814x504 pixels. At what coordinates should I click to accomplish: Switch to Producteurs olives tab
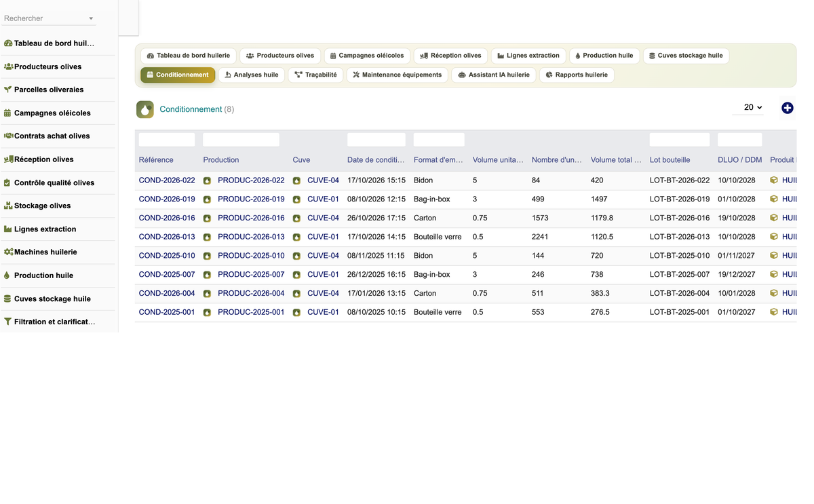pos(280,56)
